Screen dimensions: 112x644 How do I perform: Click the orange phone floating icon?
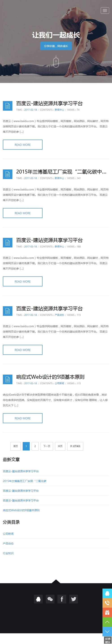107,603
